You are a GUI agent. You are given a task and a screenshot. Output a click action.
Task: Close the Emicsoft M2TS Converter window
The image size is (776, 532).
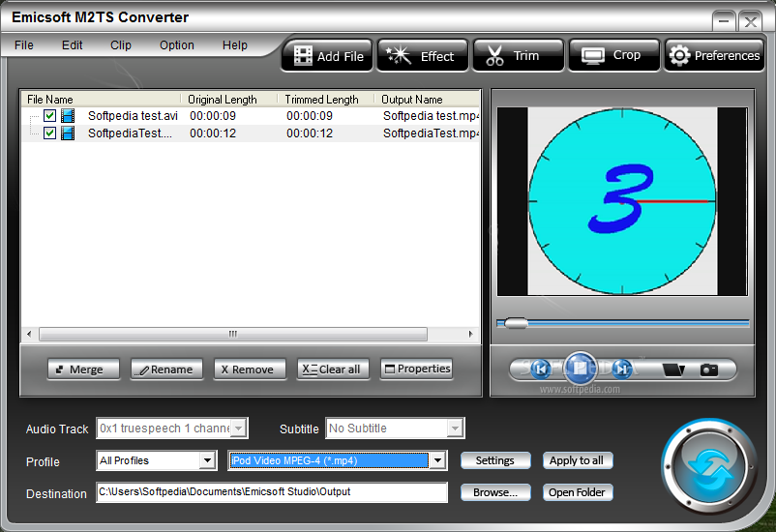click(750, 21)
